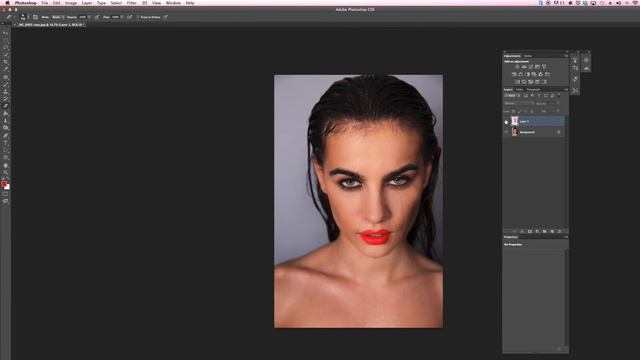Click the delete layer trash icon

point(560,231)
